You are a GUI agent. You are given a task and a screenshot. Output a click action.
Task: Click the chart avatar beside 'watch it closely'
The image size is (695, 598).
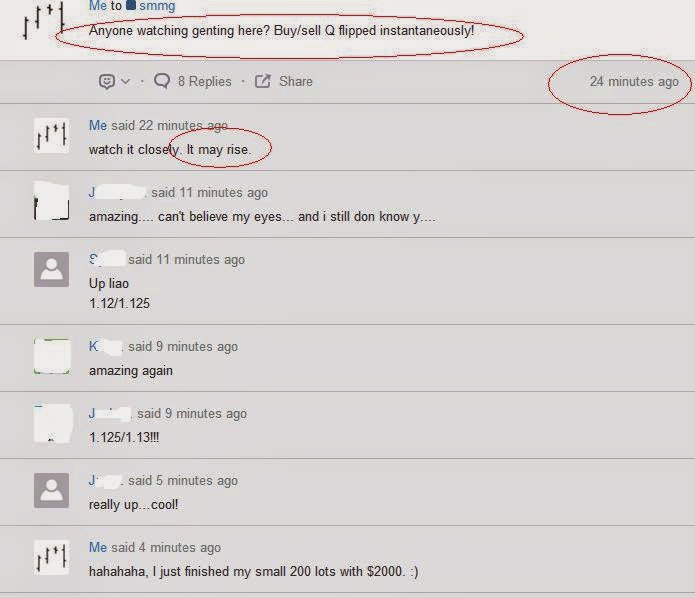click(51, 135)
